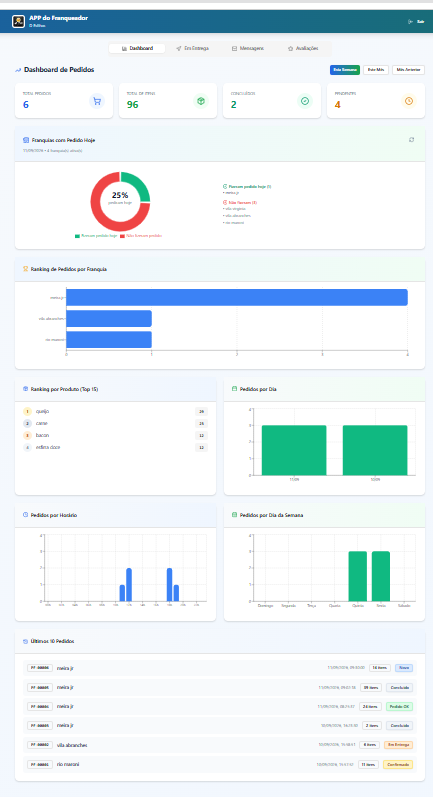Image resolution: width=433 pixels, height=797 pixels.
Task: Click rank 2 badge next to carne
Action: click(27, 423)
